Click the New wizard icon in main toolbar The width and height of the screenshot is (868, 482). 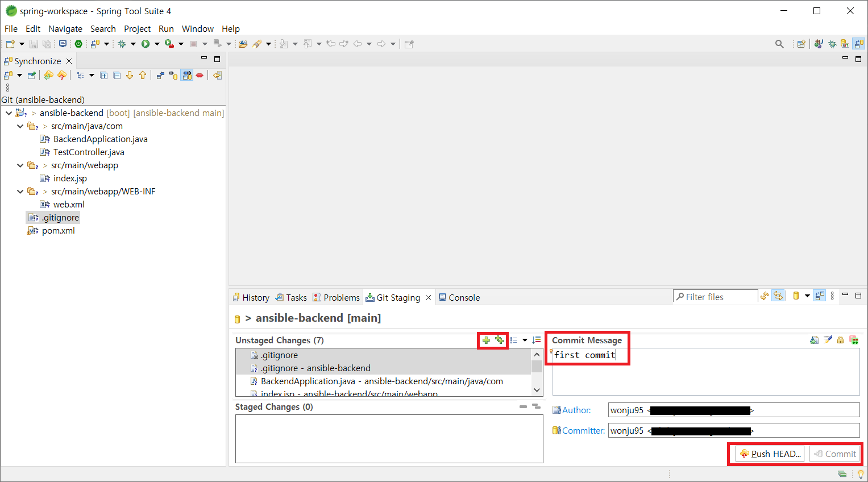pos(10,44)
